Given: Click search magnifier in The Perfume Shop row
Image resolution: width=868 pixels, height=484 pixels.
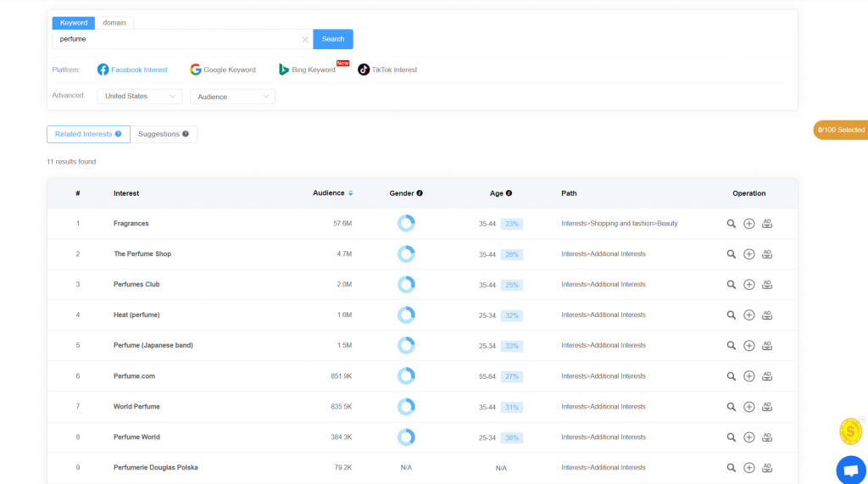Looking at the screenshot, I should pos(732,254).
